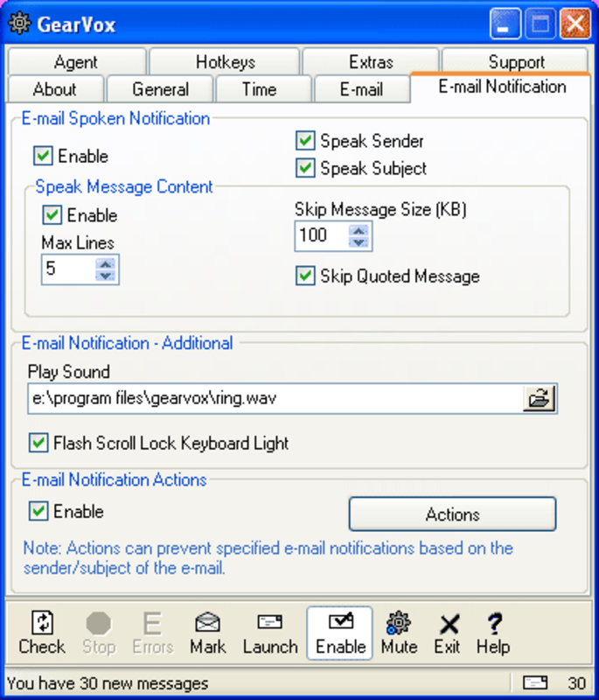This screenshot has width=599, height=700.
Task: Switch to the General tab
Action: point(160,89)
